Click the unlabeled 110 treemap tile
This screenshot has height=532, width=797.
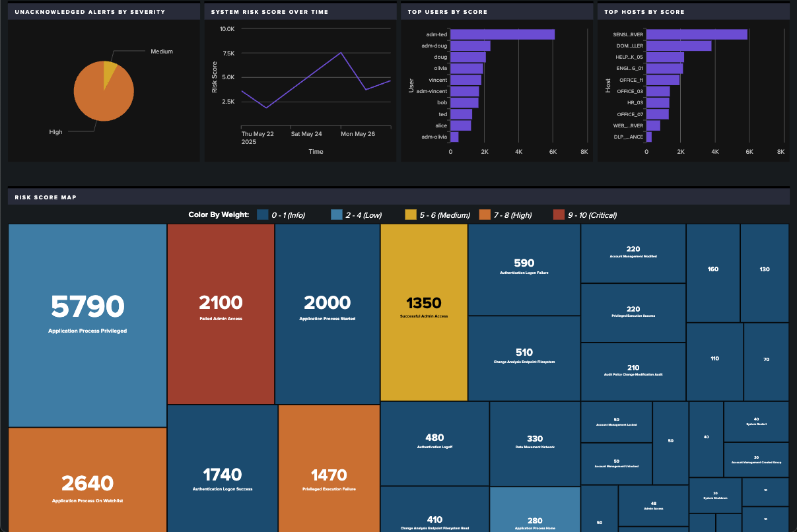pyautogui.click(x=715, y=362)
